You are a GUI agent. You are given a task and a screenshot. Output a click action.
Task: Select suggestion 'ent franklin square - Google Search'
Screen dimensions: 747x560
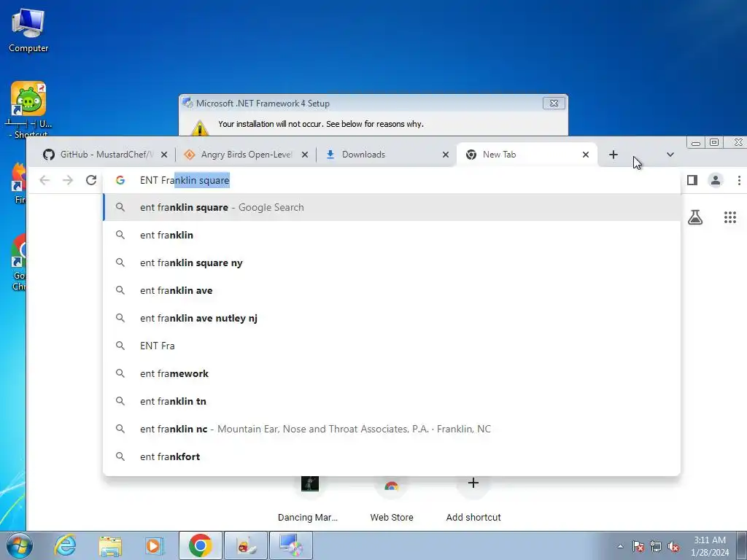tap(392, 207)
